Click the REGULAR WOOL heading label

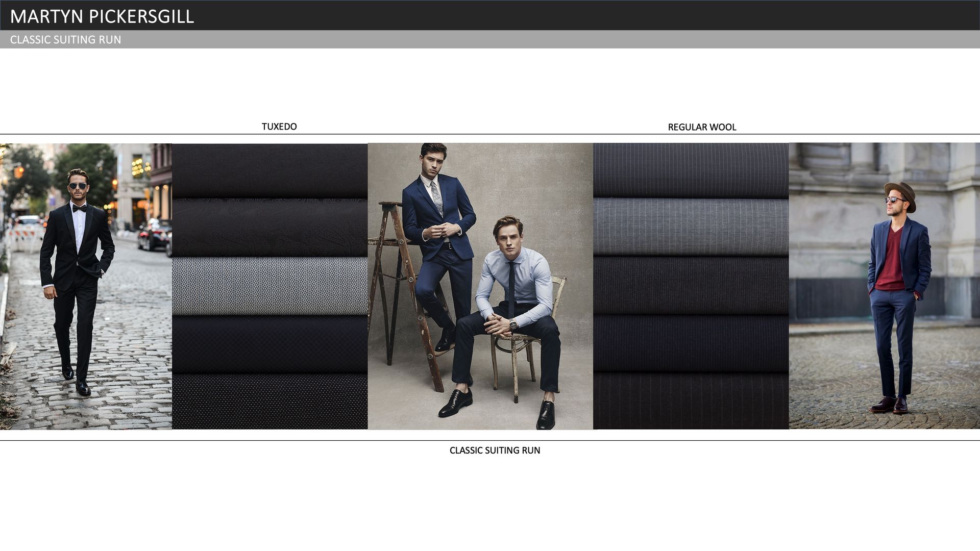point(702,127)
